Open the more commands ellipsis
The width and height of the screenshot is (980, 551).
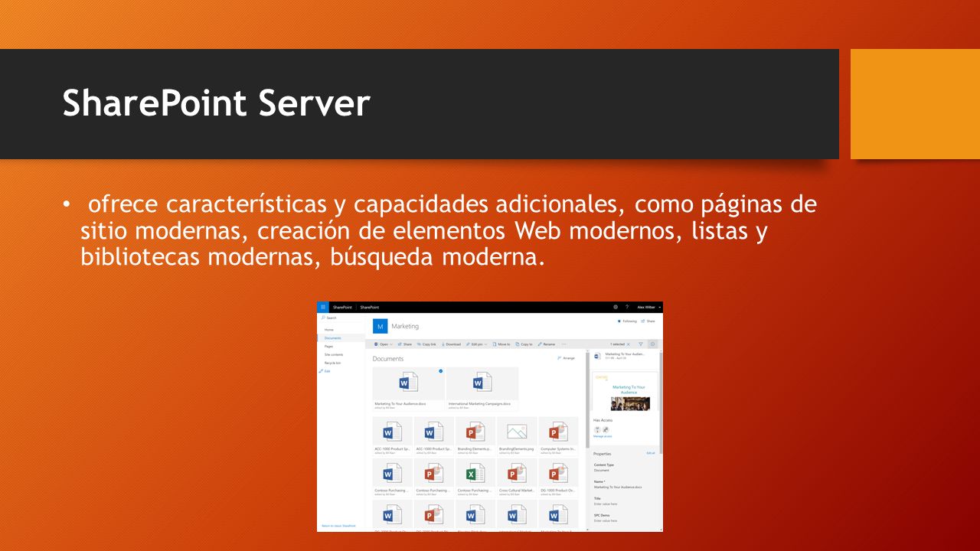pos(563,344)
